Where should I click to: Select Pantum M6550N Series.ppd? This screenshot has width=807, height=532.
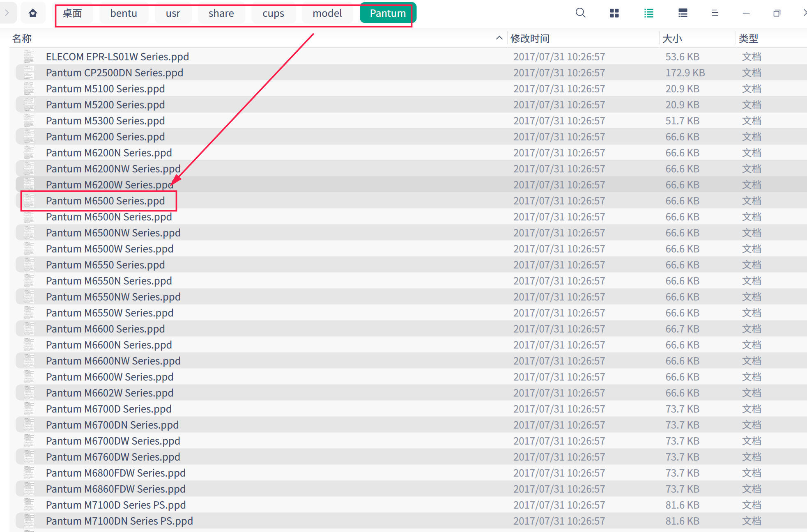click(x=109, y=281)
